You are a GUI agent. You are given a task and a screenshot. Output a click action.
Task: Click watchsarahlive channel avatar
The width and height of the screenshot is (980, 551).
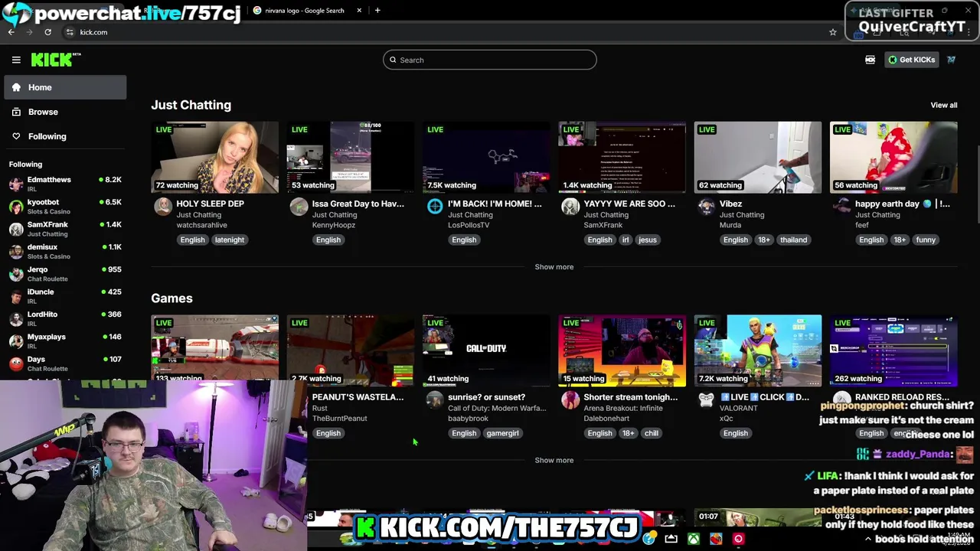[163, 207]
